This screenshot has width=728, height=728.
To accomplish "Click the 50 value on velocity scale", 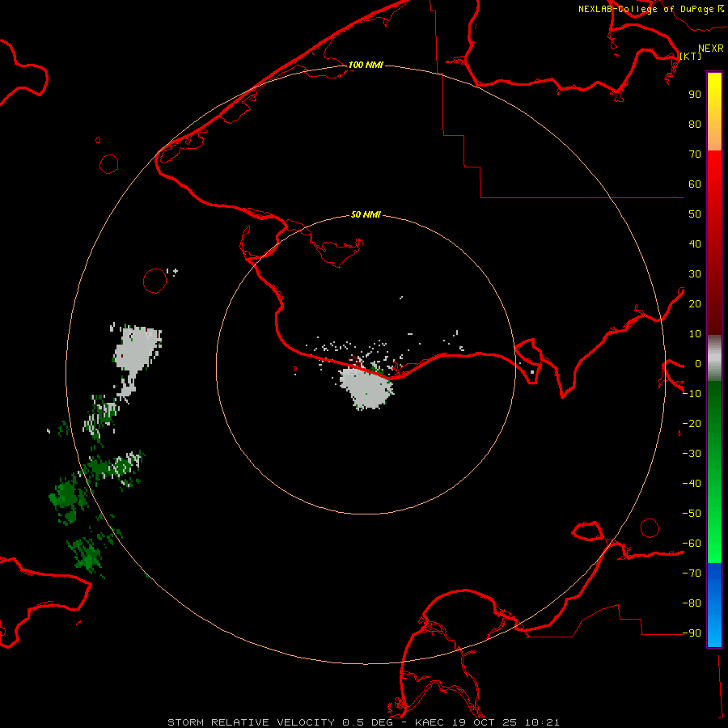I will pos(695,214).
